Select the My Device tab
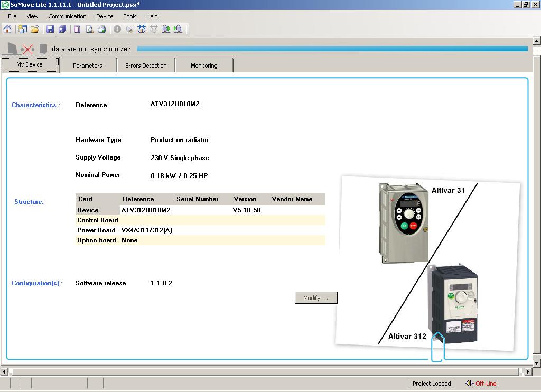541x392 pixels. click(30, 65)
